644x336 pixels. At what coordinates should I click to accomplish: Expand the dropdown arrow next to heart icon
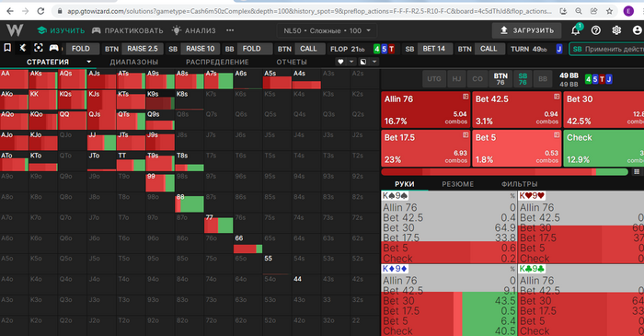pyautogui.click(x=351, y=62)
